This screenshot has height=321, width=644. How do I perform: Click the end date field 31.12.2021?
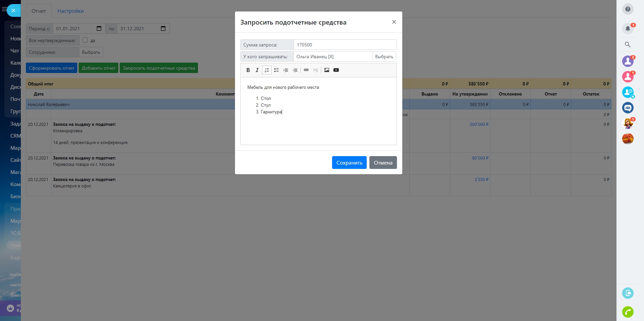click(x=143, y=29)
